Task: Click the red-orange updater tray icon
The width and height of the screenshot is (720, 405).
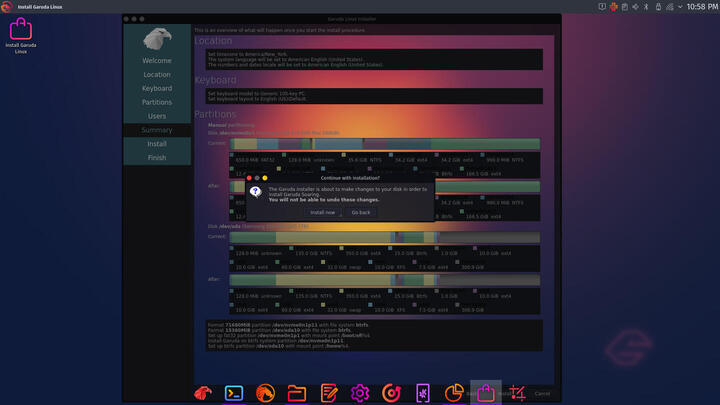Action: [613, 6]
